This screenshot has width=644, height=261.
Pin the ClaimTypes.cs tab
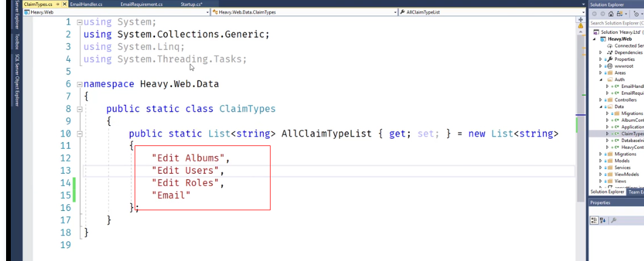click(x=57, y=4)
